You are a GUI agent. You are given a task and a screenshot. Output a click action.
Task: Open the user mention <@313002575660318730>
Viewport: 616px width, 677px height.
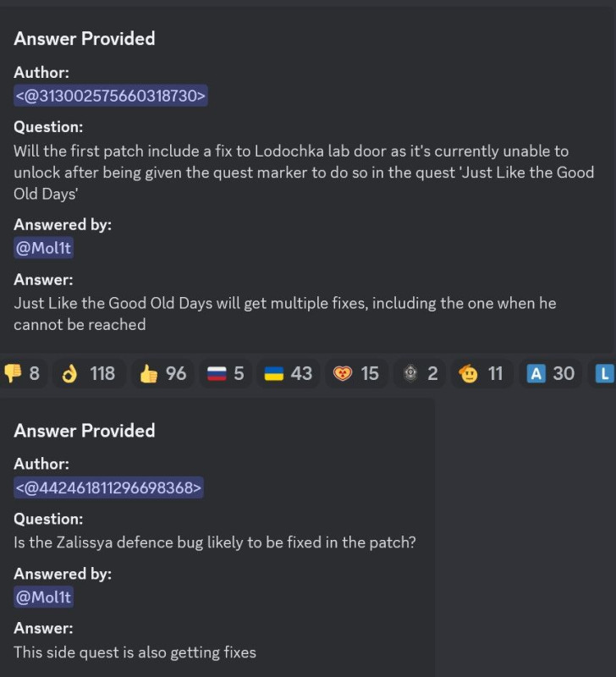(x=111, y=96)
